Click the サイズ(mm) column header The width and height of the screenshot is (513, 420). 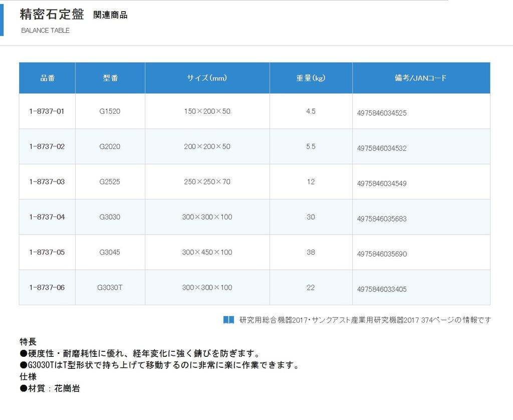tap(207, 78)
